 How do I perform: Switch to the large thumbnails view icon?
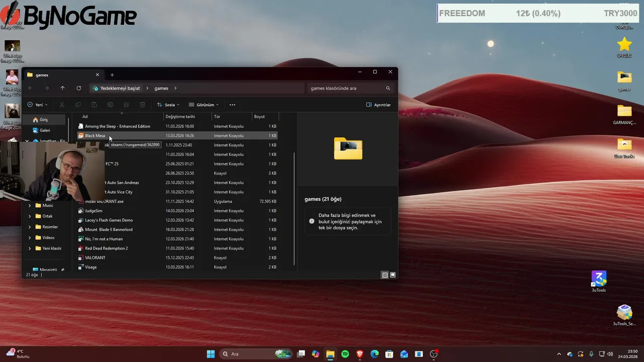point(393,275)
